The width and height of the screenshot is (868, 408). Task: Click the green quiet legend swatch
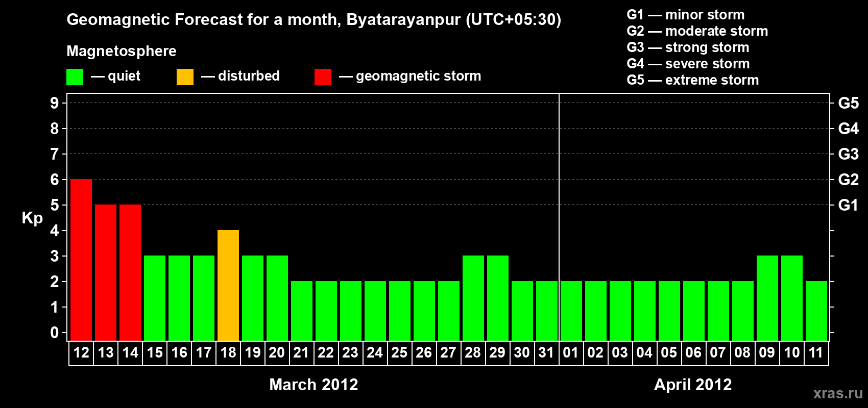tap(75, 76)
